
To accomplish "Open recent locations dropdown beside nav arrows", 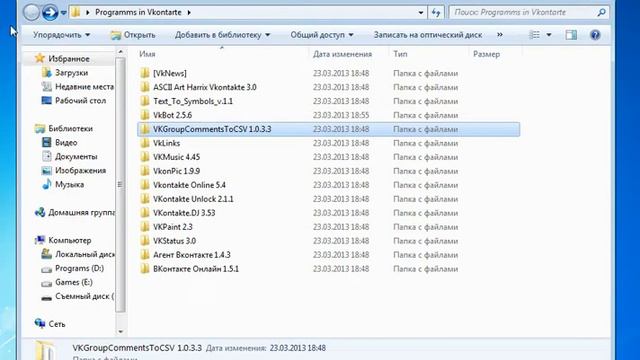I will (x=64, y=13).
